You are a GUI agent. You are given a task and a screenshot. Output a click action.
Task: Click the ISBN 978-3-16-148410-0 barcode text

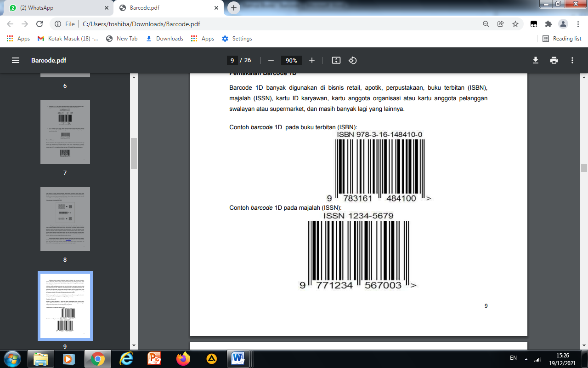point(379,134)
